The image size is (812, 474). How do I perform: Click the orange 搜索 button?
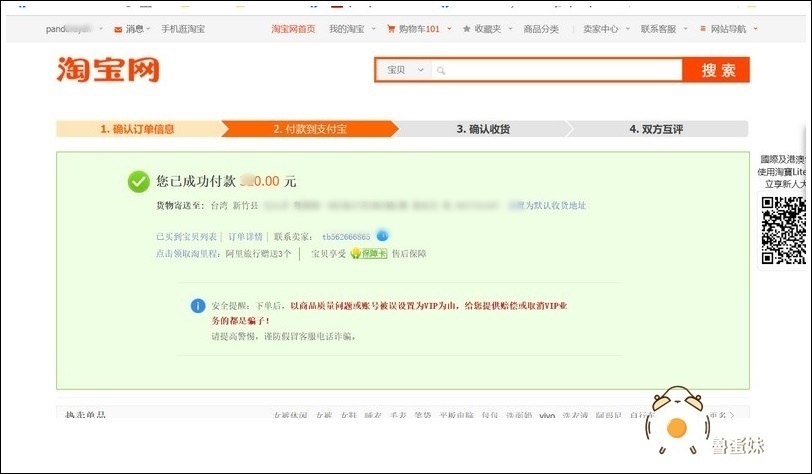point(716,70)
